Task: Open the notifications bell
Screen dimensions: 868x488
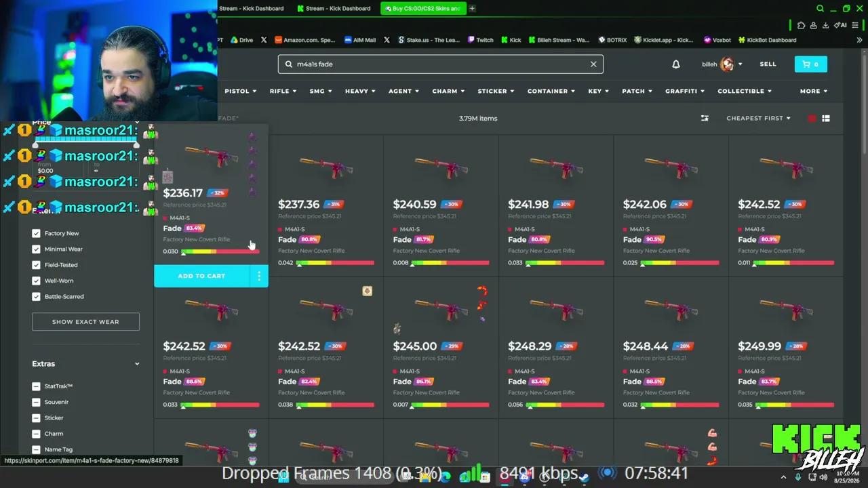Action: [x=675, y=64]
